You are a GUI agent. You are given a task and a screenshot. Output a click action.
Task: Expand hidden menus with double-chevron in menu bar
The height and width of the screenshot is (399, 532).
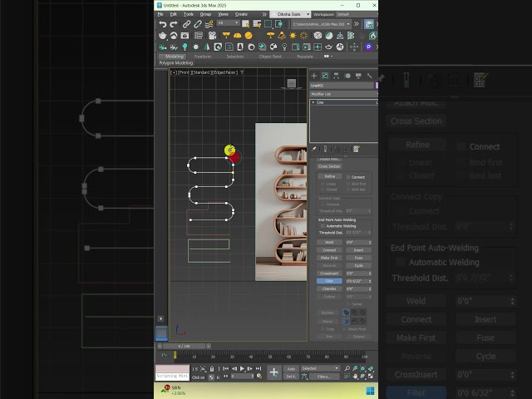pyautogui.click(x=264, y=14)
